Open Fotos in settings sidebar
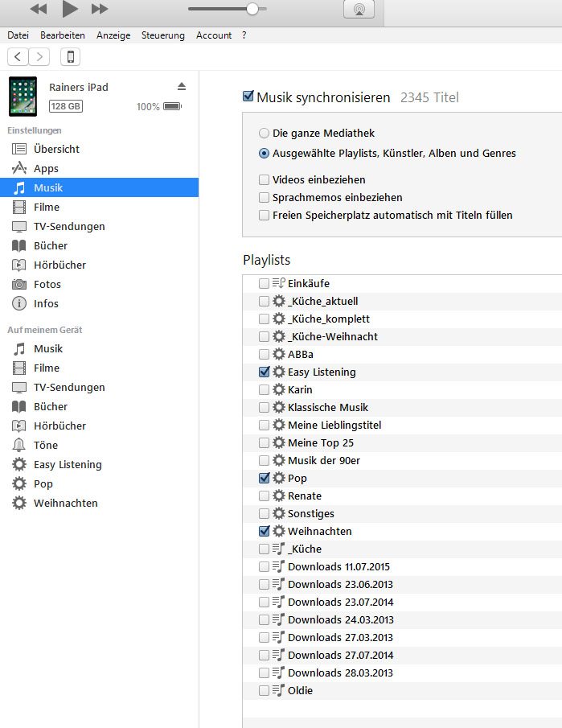This screenshot has width=562, height=728. (100, 284)
